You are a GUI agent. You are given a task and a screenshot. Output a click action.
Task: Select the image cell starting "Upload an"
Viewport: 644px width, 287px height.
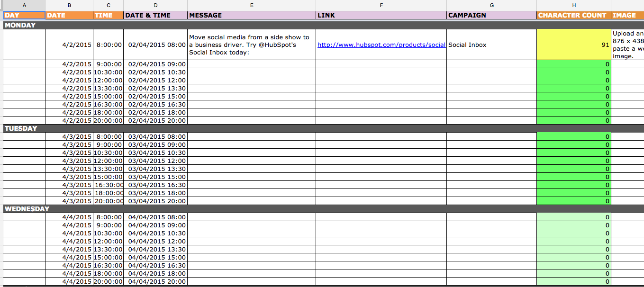(x=627, y=45)
